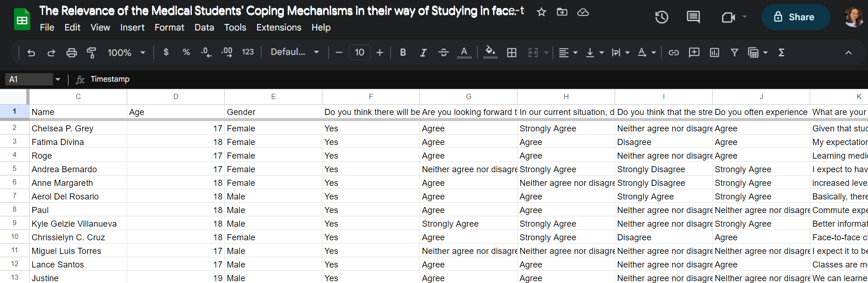This screenshot has width=868, height=283.
Task: Toggle bold formatting
Action: (x=403, y=53)
